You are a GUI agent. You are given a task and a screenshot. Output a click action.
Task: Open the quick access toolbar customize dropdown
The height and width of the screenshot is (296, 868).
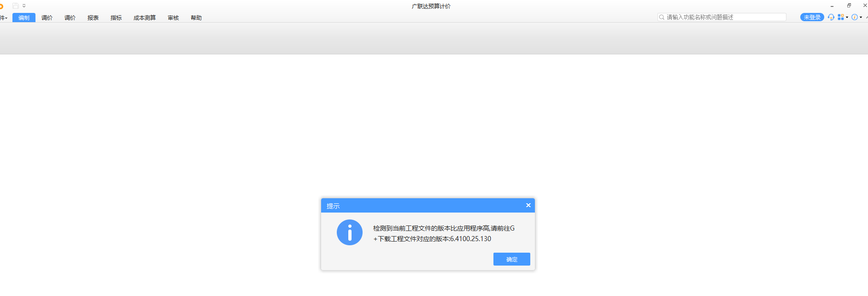(x=24, y=6)
